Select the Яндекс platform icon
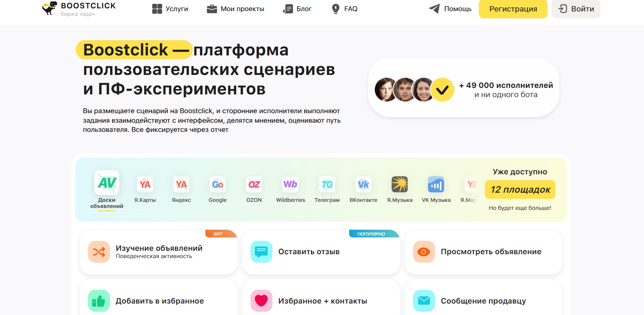The width and height of the screenshot is (644, 315). 181,185
